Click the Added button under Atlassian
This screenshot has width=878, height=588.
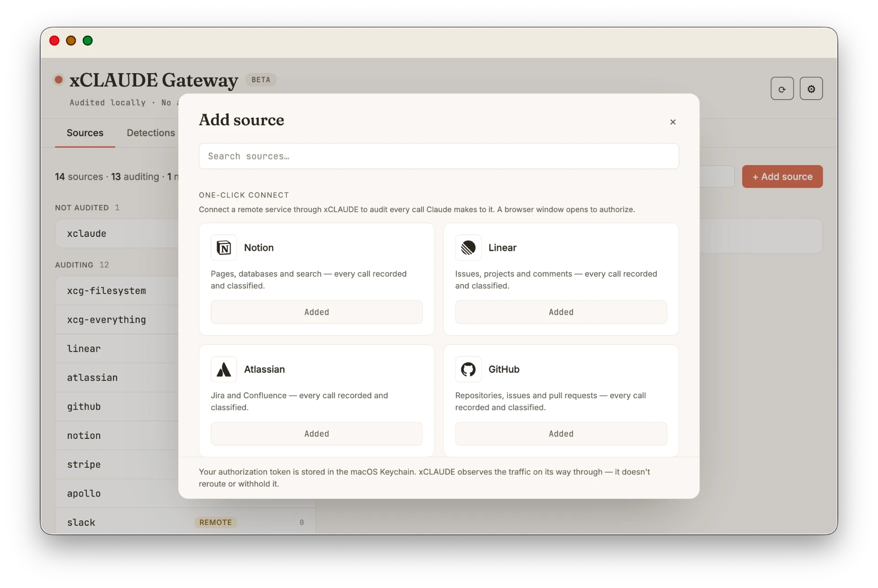pos(316,433)
